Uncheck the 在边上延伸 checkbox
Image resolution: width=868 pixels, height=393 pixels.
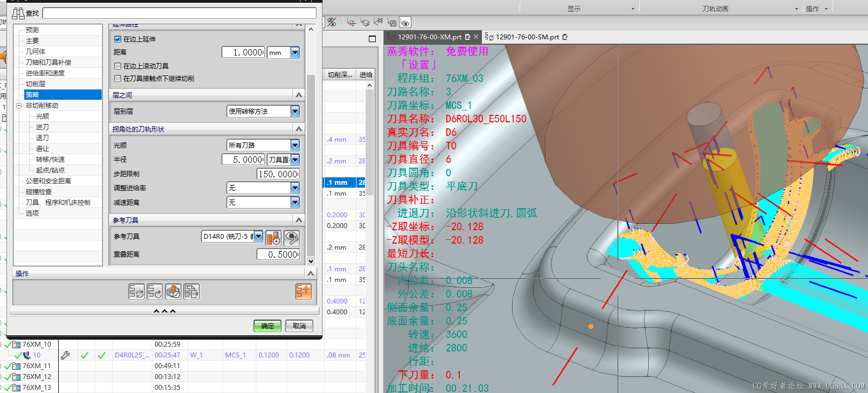(117, 39)
